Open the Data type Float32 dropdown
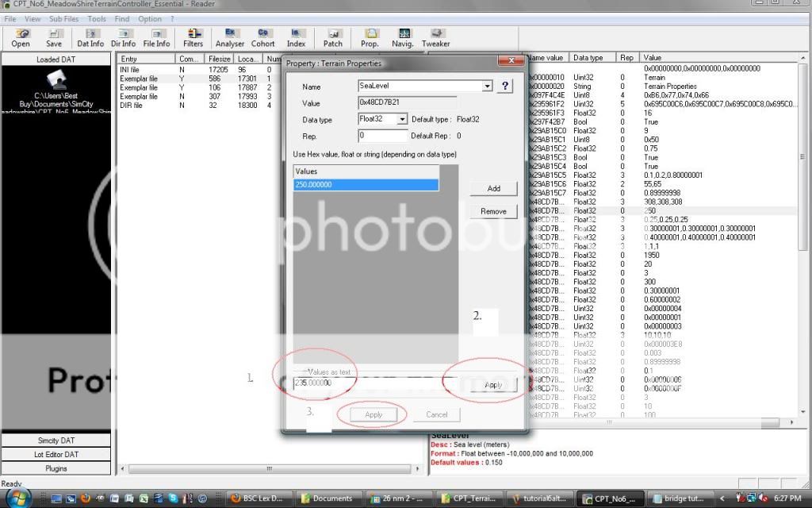 click(x=402, y=119)
